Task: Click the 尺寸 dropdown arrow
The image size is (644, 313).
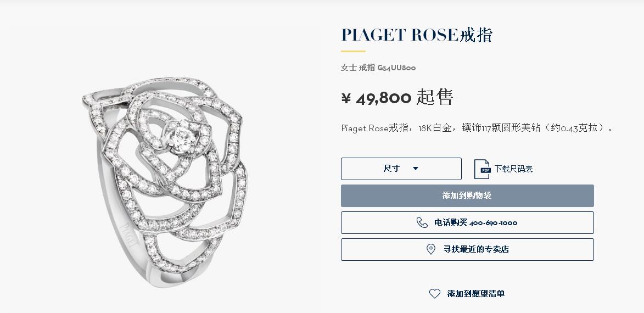Action: tap(415, 169)
